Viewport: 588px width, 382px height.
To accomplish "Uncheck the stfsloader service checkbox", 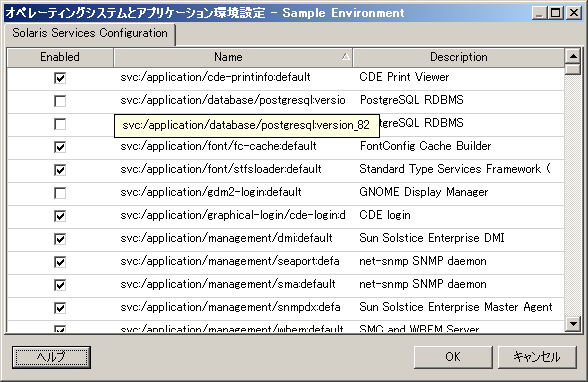I will 60,170.
